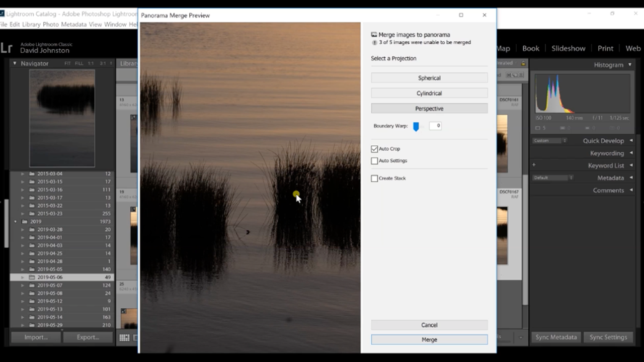
Task: Open the Web module
Action: pos(633,48)
